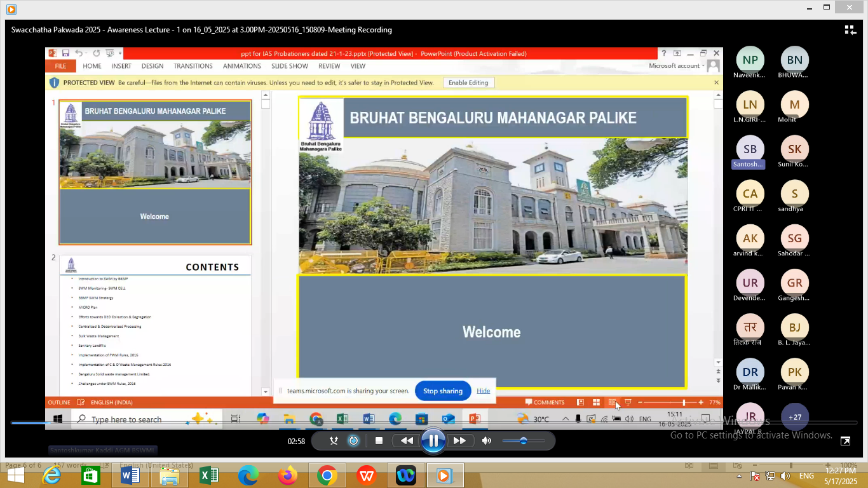Switch to Slide Sorter view icon
Screen dimensions: 868x488
point(596,402)
